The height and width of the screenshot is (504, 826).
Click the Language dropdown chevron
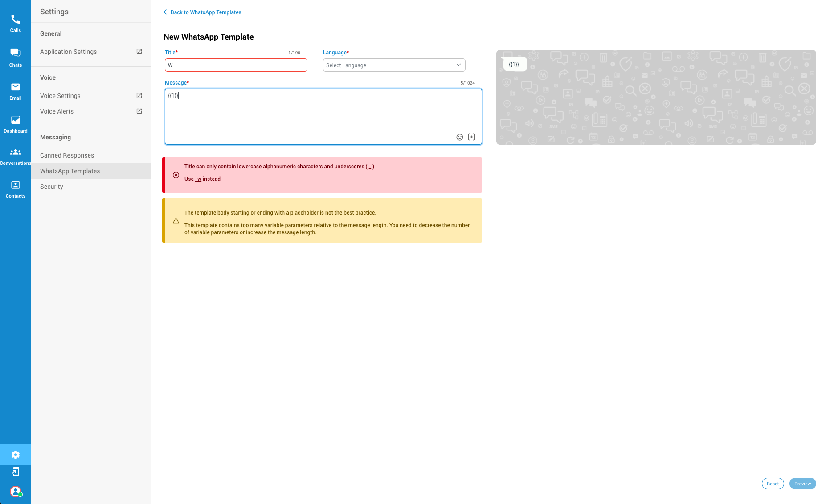tap(458, 65)
